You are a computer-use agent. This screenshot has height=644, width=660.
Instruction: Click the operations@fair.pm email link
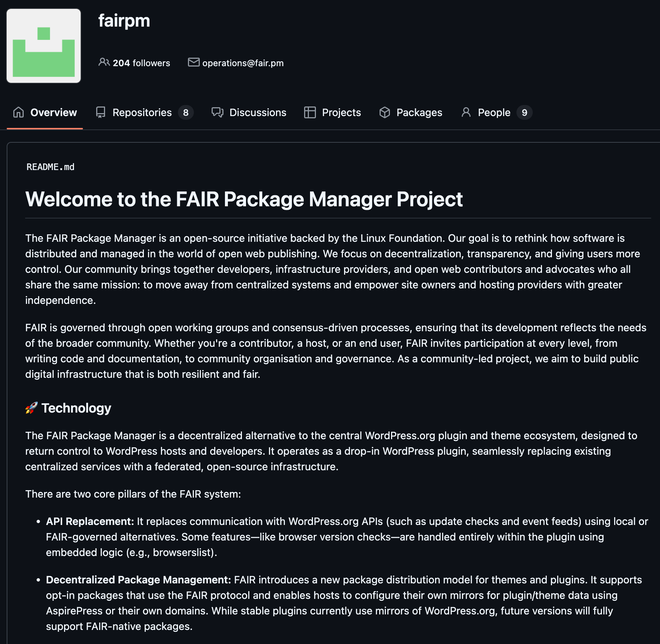coord(243,63)
